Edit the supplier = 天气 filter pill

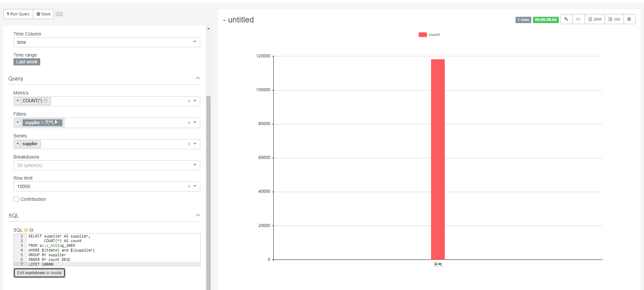tap(42, 122)
